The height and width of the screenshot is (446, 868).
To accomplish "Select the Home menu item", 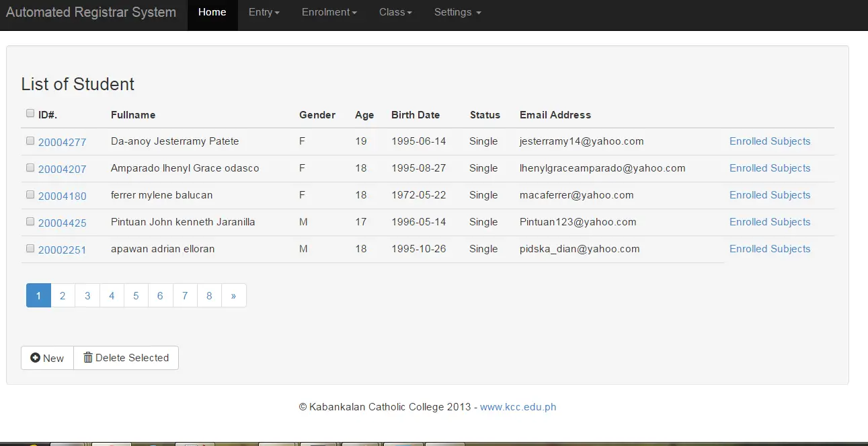I will point(212,12).
